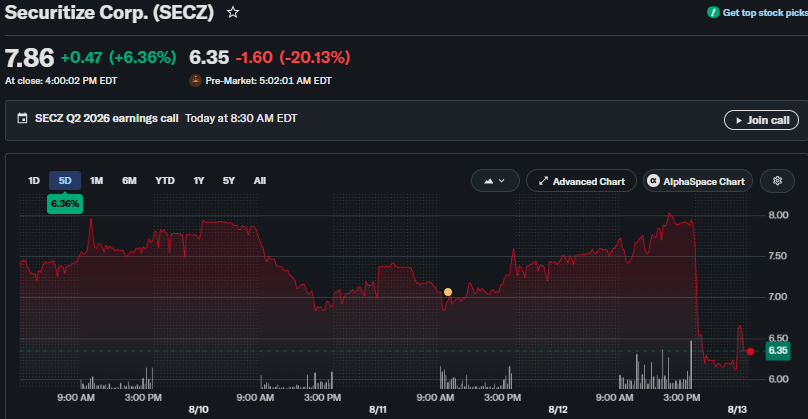Screen dimensions: 808x419
Task: Open chart settings gear icon
Action: (x=777, y=181)
